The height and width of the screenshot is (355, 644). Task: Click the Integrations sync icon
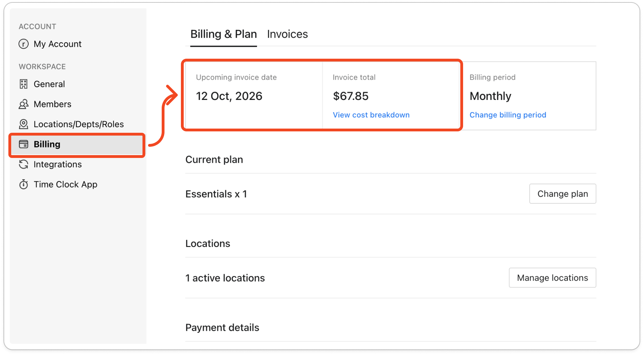click(x=23, y=164)
